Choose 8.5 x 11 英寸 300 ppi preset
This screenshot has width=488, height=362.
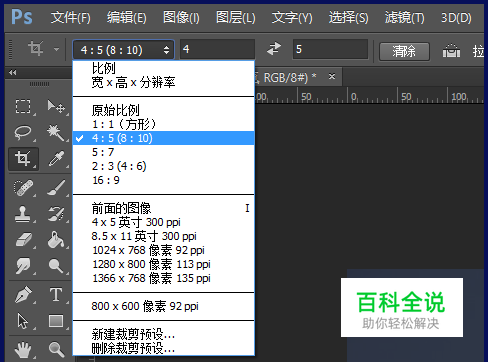click(163, 236)
